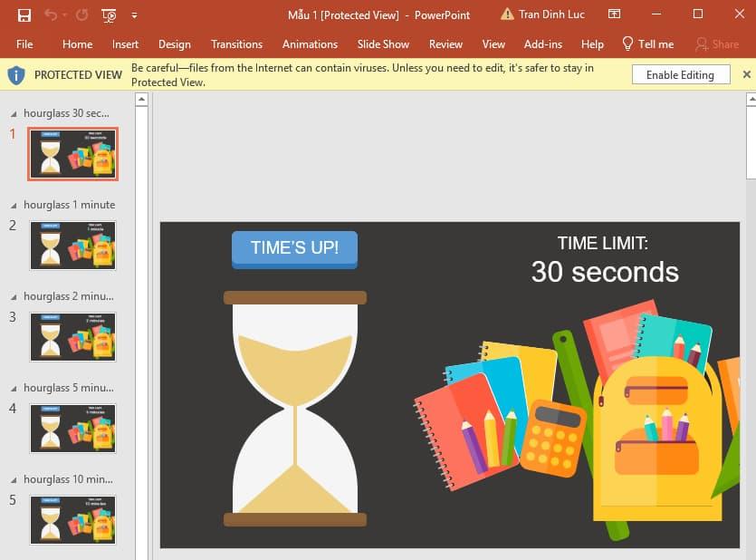
Task: Open the Quick Access Toolbar customize dropdown
Action: tap(134, 14)
